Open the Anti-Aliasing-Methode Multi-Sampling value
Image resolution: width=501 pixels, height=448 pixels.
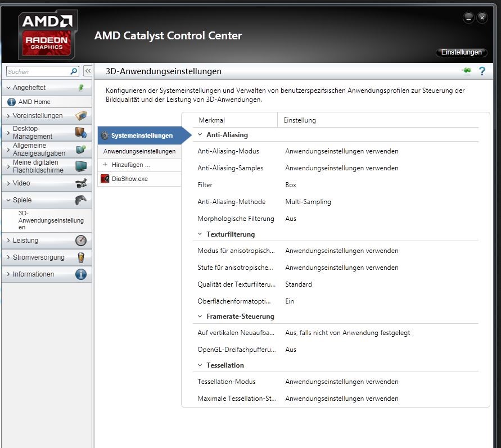pyautogui.click(x=308, y=202)
